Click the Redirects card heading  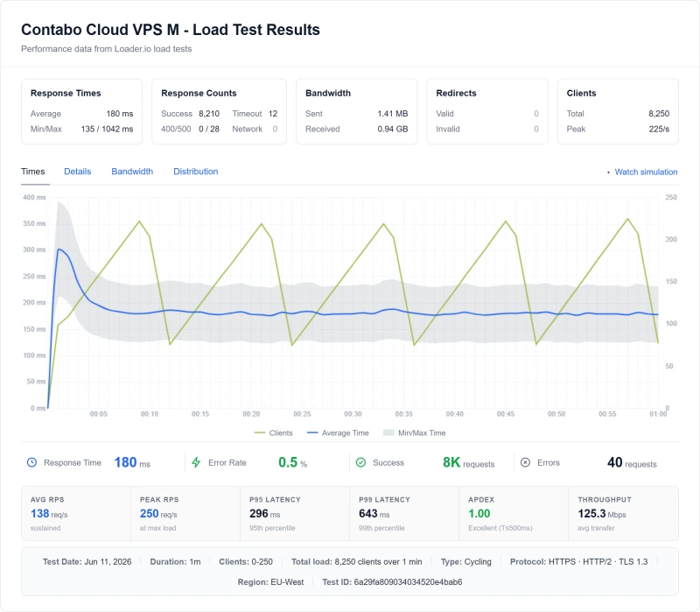456,93
